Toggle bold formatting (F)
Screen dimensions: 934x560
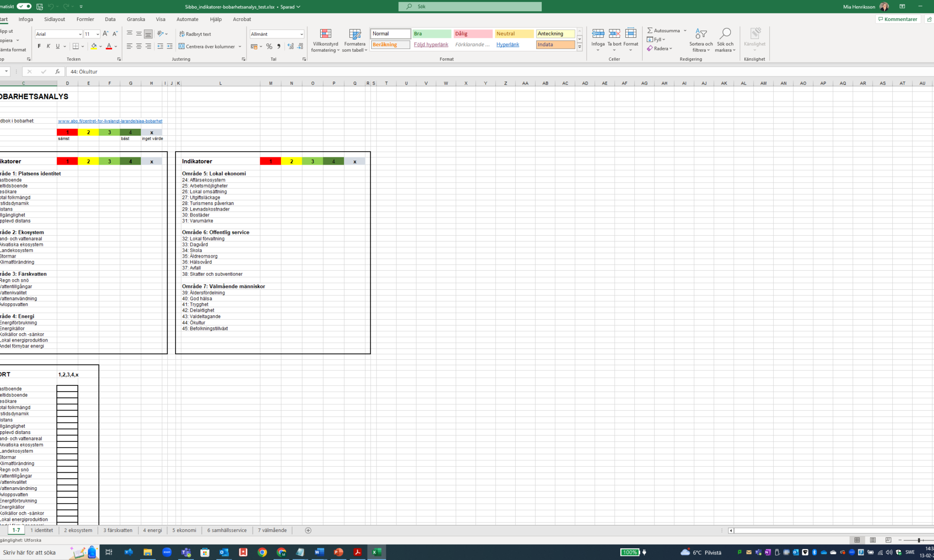(x=39, y=46)
